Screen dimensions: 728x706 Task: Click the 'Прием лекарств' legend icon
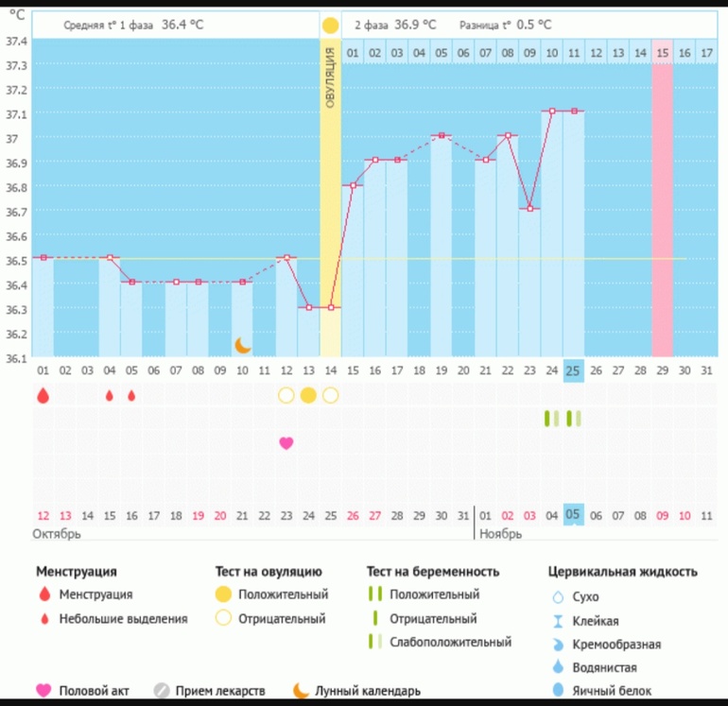coord(162,691)
